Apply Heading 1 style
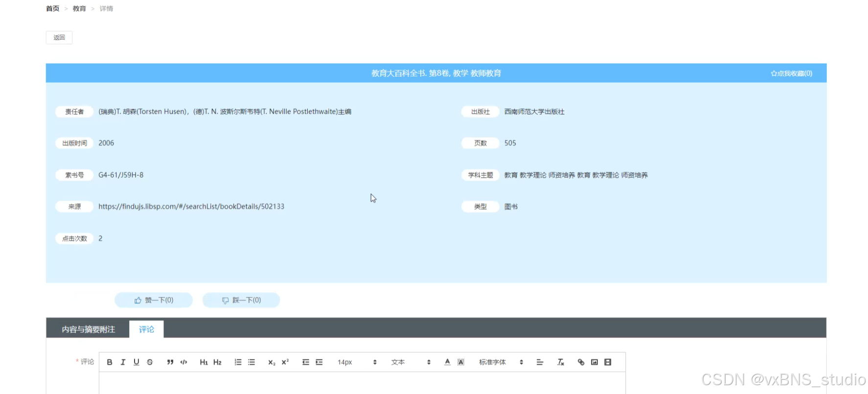Screen dimensions: 868x394 click(x=204, y=362)
